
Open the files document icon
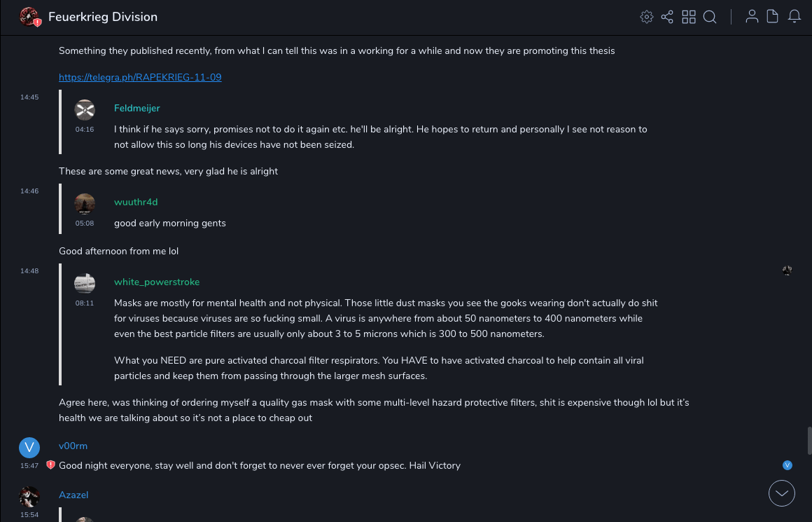pos(773,17)
